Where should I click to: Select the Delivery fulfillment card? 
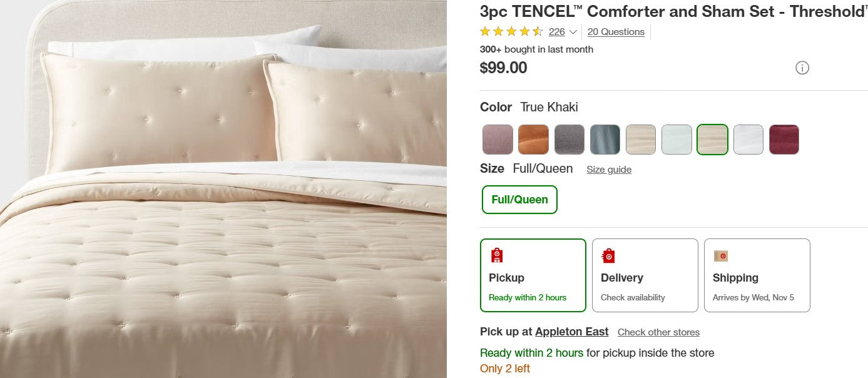[x=645, y=275]
